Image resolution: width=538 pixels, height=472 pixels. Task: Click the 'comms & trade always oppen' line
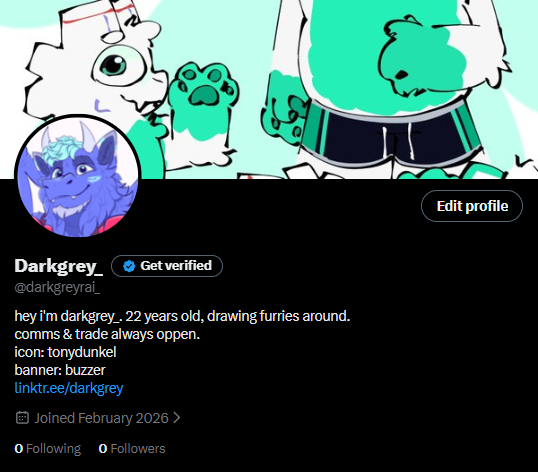click(107, 334)
